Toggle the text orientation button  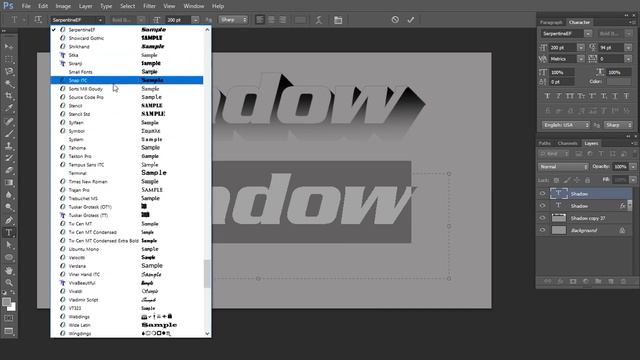[38, 20]
